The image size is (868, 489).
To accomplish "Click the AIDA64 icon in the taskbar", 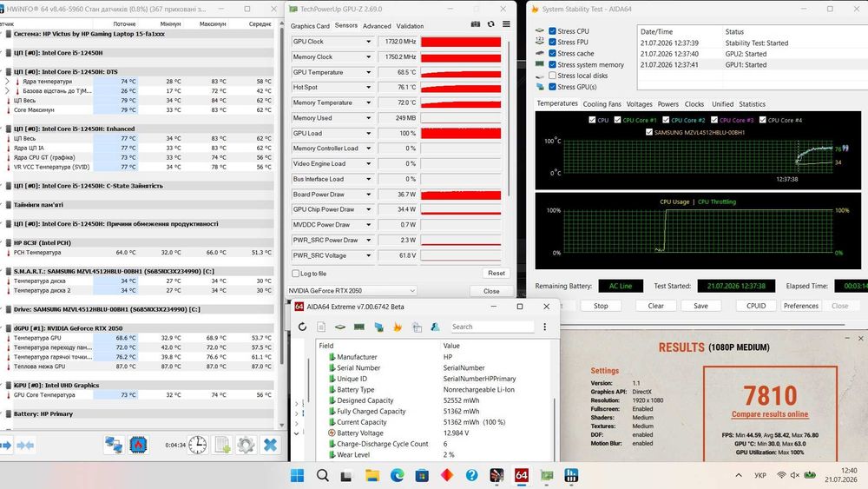I will [522, 475].
